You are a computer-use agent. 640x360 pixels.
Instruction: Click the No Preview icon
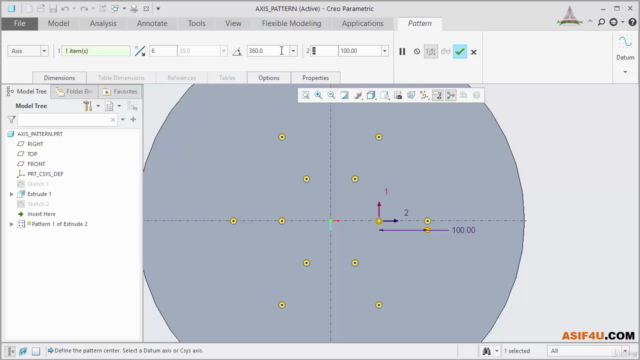417,51
